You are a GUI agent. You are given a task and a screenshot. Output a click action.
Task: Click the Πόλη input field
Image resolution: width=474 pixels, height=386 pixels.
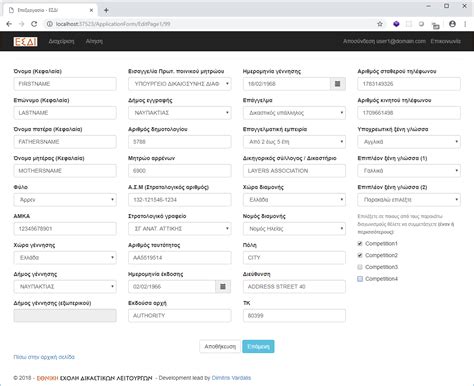[x=294, y=258]
